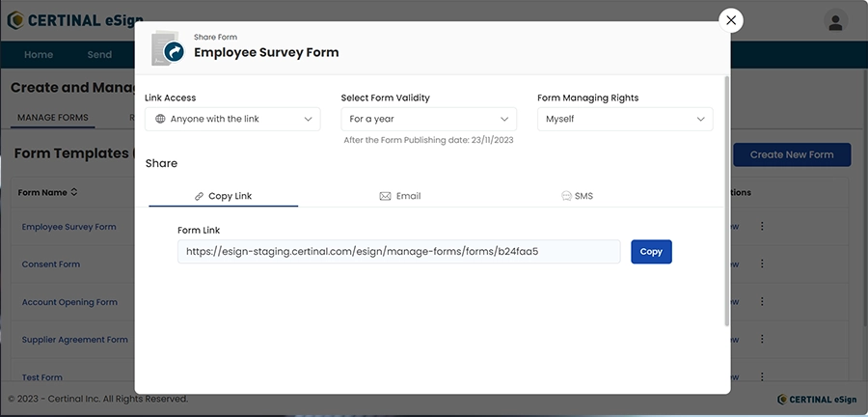Open Supplier Agreement Form in the list
Viewport: 868px width, 417px height.
(74, 340)
